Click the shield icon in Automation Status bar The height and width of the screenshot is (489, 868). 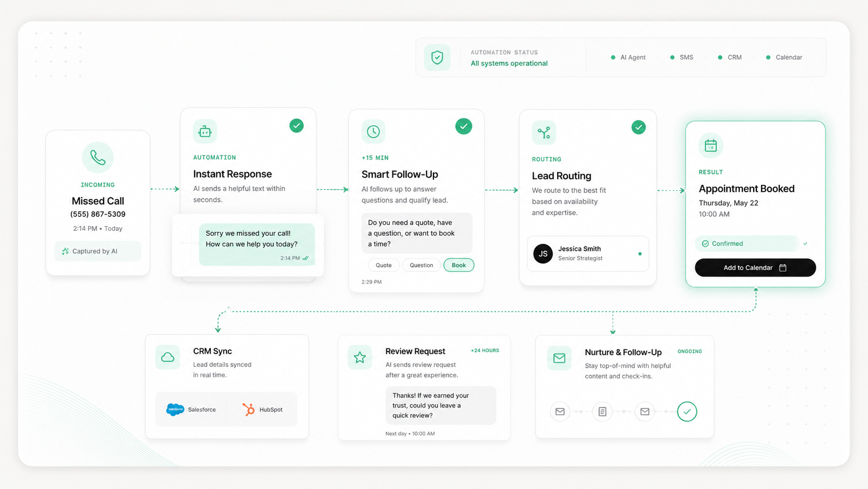click(437, 57)
